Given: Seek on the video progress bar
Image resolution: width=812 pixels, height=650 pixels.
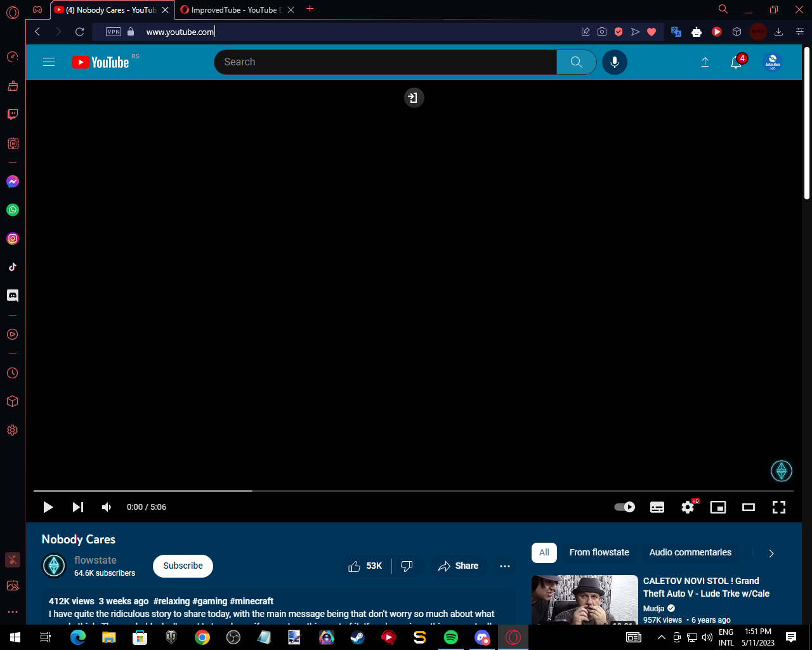Looking at the screenshot, I should coord(414,491).
